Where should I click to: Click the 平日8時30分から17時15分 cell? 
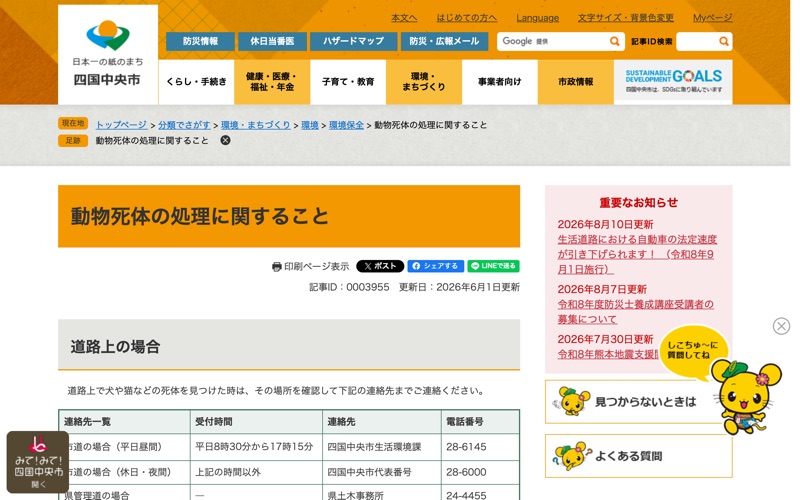(x=254, y=447)
